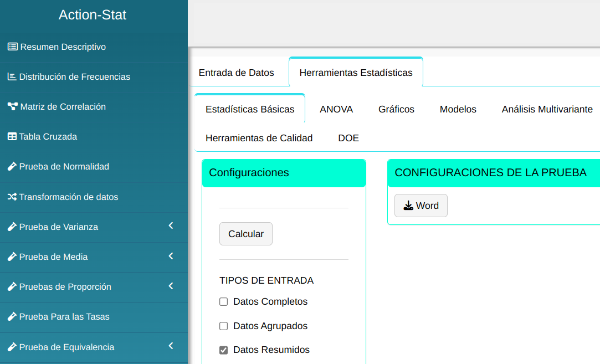The width and height of the screenshot is (600, 364).
Task: Click the Prueba de Normalidad test icon
Action: click(x=12, y=167)
